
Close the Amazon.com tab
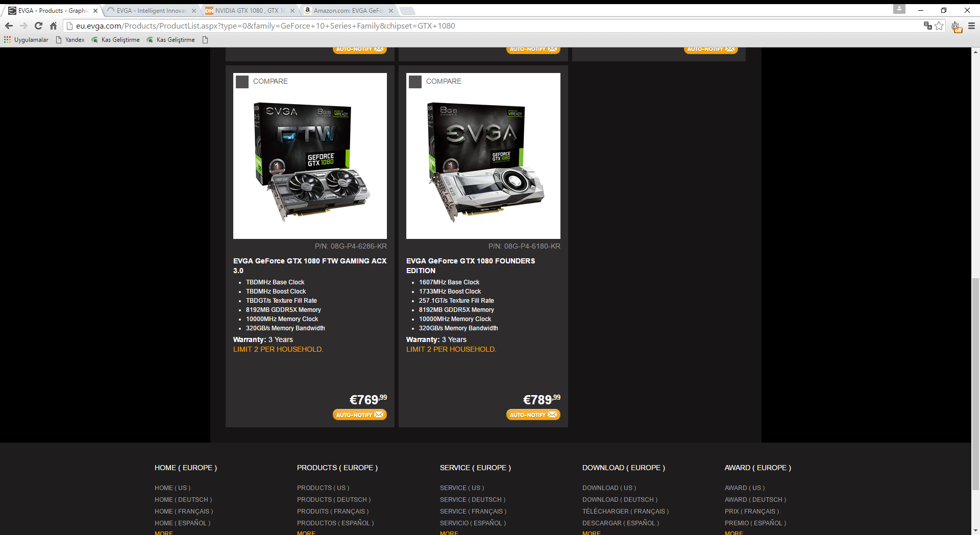click(391, 11)
